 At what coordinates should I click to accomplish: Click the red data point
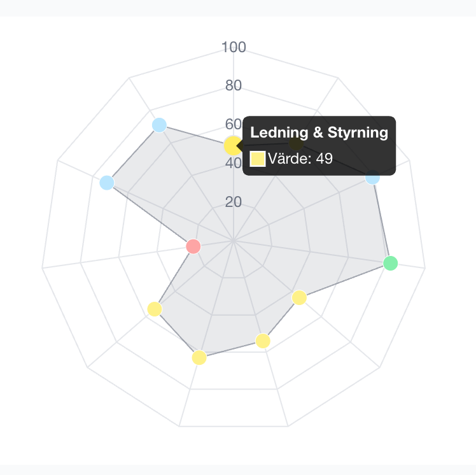[x=193, y=246]
